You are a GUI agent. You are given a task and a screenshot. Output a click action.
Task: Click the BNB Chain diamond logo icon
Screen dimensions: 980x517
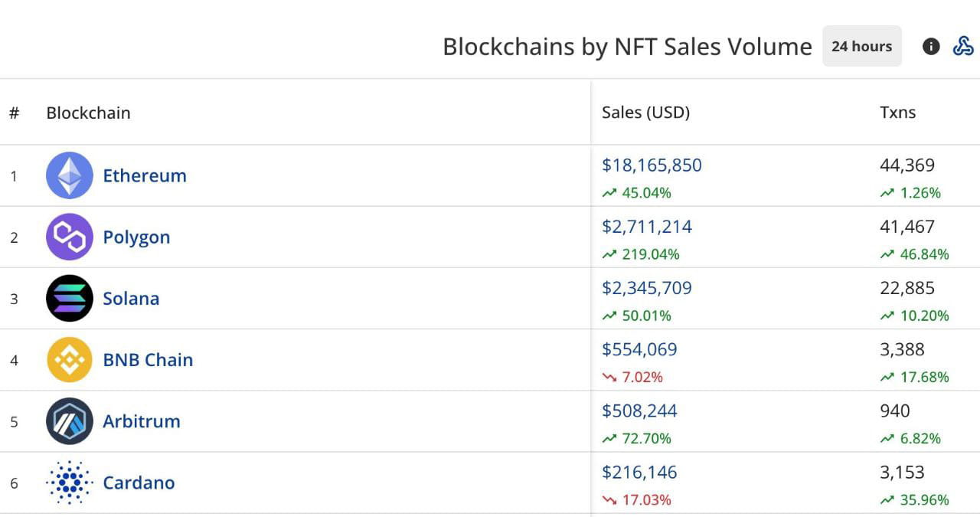coord(69,359)
